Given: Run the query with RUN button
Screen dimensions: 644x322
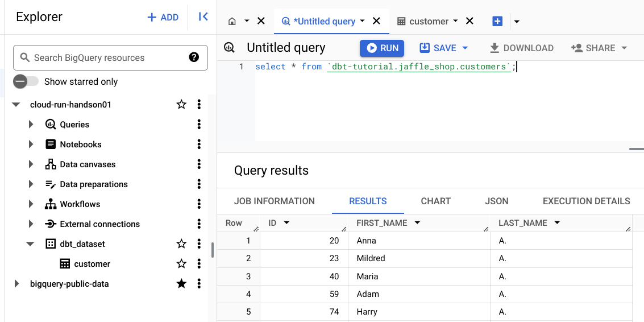Looking at the screenshot, I should coord(382,48).
